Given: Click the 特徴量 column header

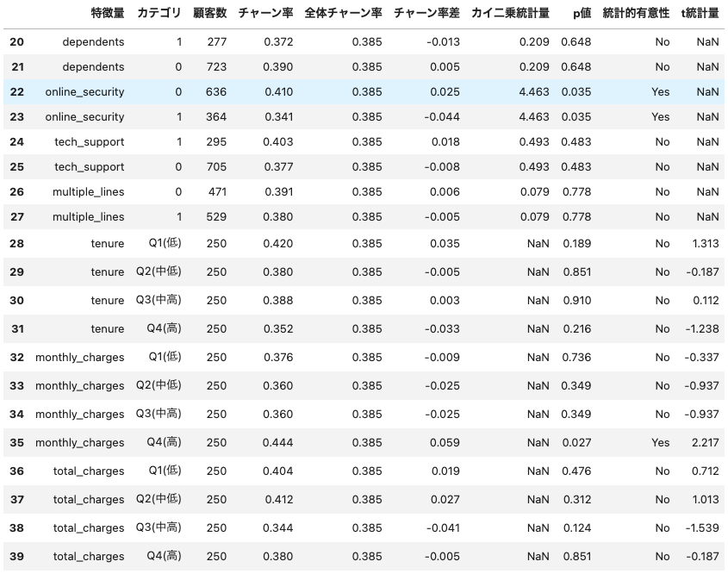Looking at the screenshot, I should coord(107,13).
